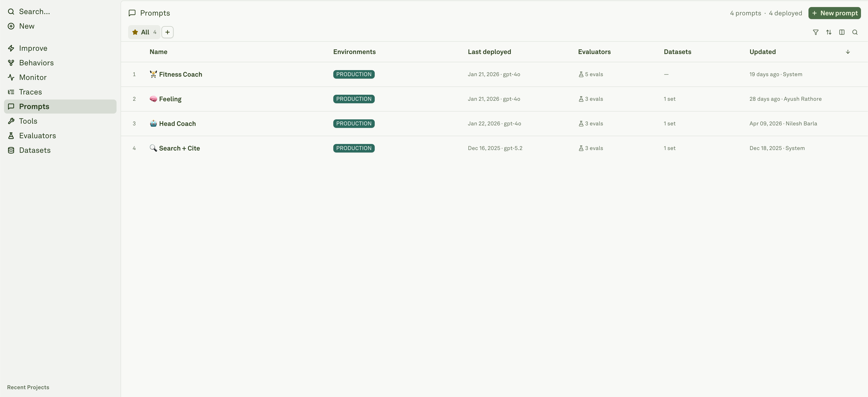Click '1 set' in the Feeling row
This screenshot has width=868, height=397.
(670, 99)
